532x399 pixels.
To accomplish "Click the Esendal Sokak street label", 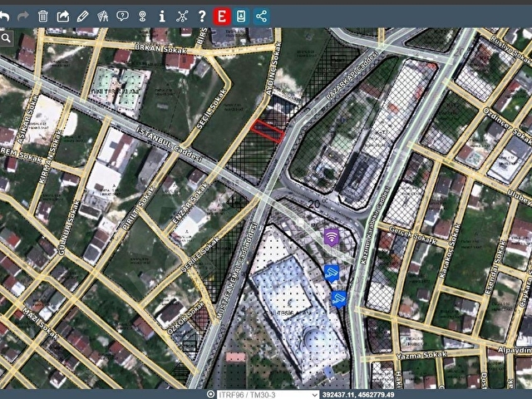I will point(495,268).
